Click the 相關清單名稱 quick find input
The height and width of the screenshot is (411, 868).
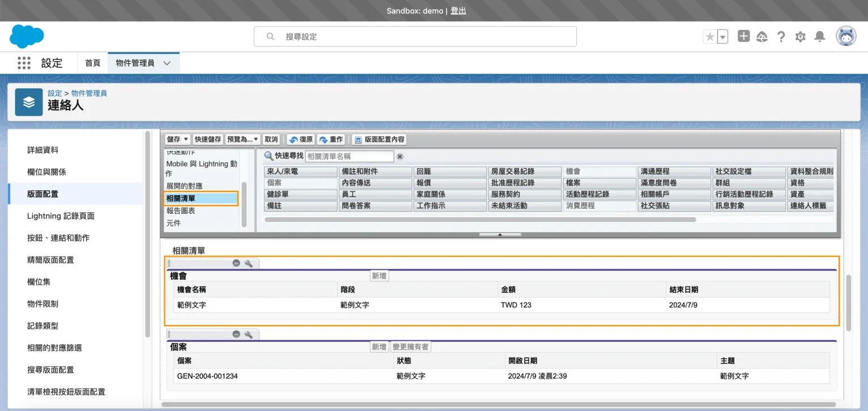click(x=350, y=156)
